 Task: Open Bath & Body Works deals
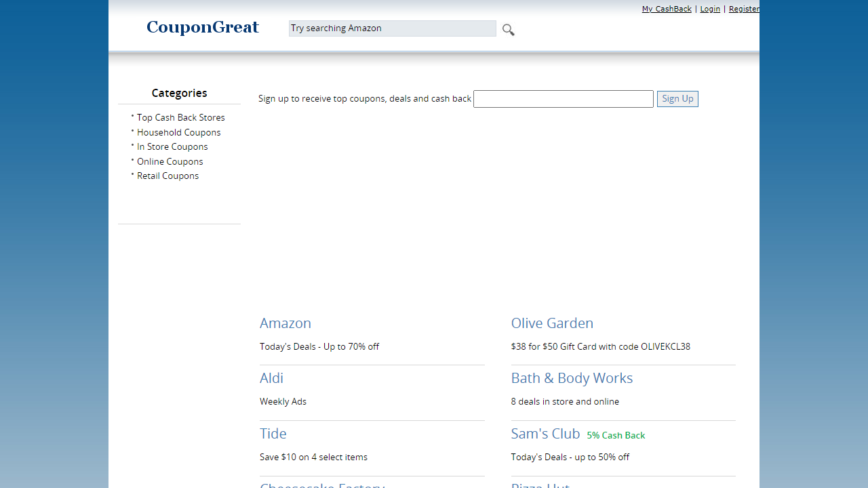click(572, 378)
